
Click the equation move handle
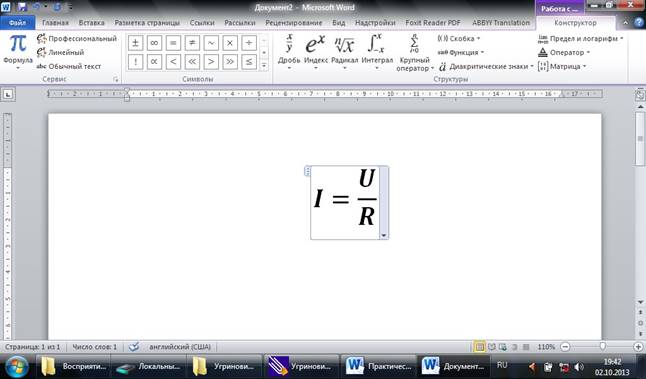tap(307, 171)
